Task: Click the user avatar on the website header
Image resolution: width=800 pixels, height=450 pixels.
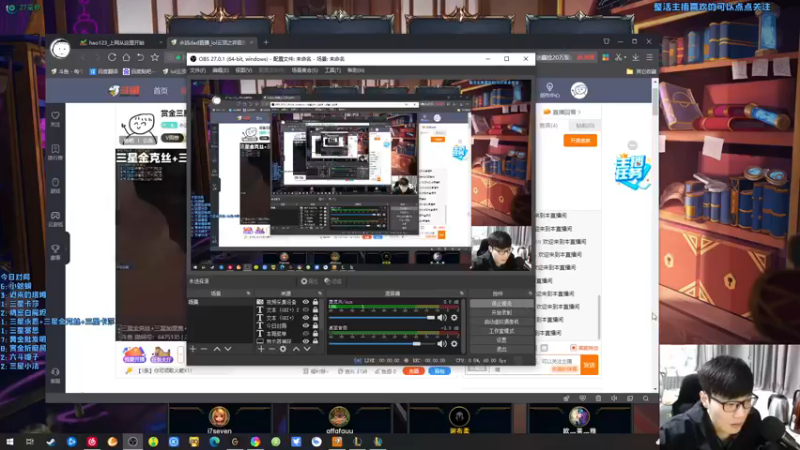Action: (579, 90)
